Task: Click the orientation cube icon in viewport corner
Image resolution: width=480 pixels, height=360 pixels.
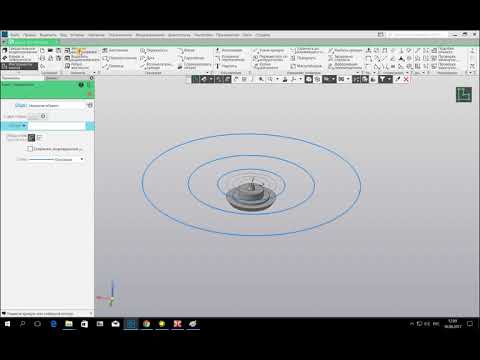Action: click(464, 95)
